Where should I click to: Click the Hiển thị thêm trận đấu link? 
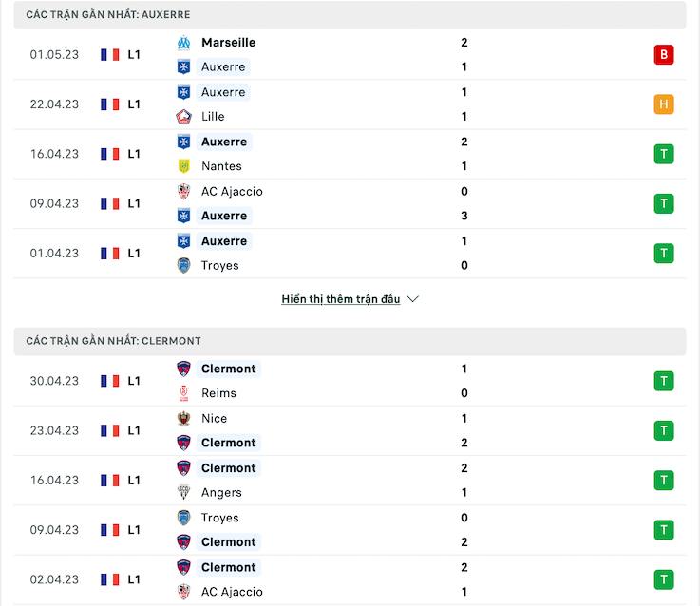[341, 299]
